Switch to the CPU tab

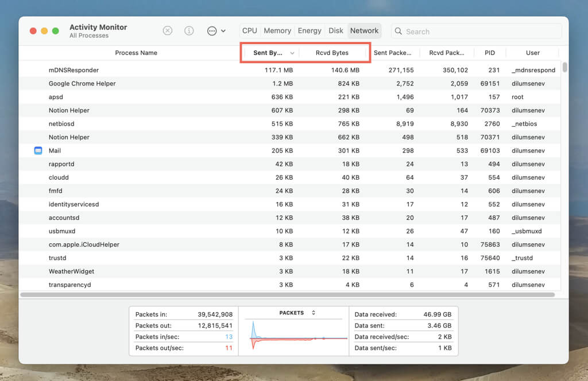pyautogui.click(x=250, y=31)
